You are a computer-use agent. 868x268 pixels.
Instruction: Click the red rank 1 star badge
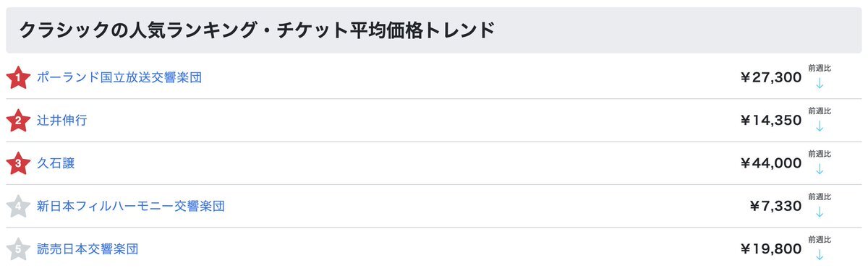coord(17,77)
